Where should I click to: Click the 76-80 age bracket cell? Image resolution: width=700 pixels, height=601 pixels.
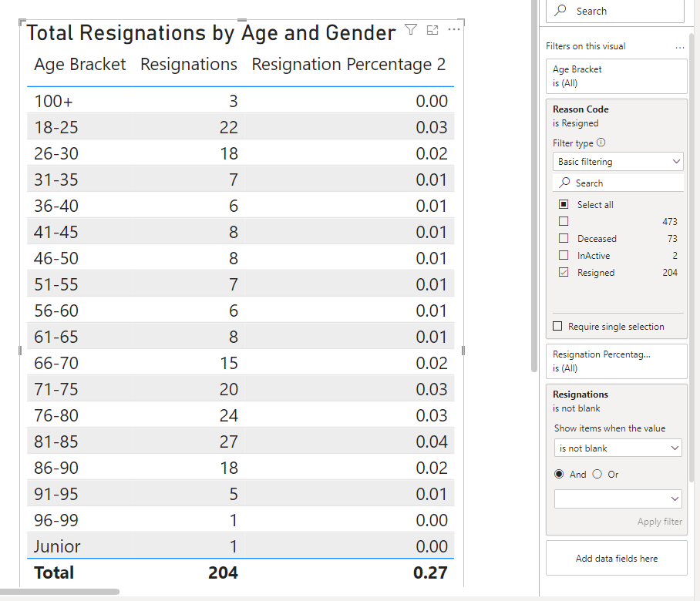56,415
